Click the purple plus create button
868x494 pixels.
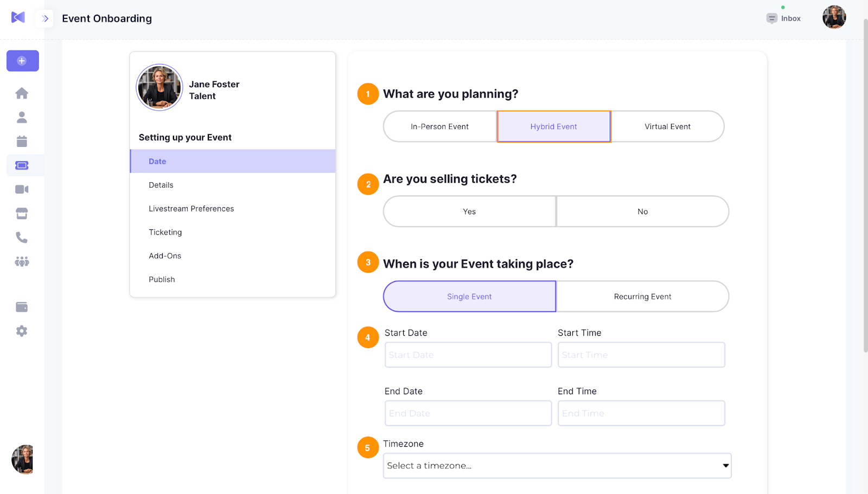pyautogui.click(x=22, y=61)
